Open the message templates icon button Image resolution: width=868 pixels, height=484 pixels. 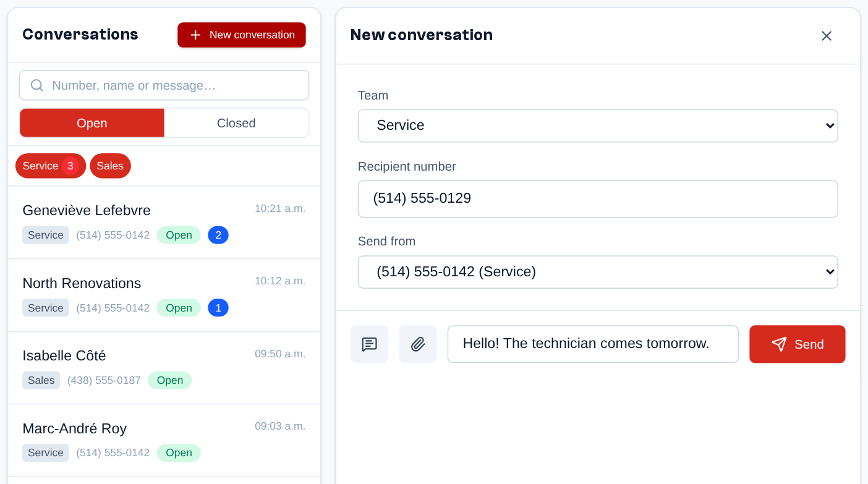[369, 344]
